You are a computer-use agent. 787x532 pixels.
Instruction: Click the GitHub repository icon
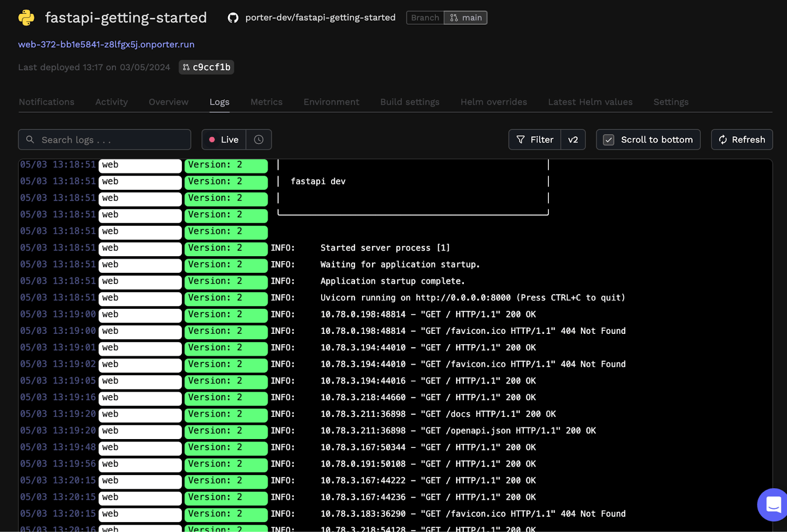pyautogui.click(x=233, y=18)
